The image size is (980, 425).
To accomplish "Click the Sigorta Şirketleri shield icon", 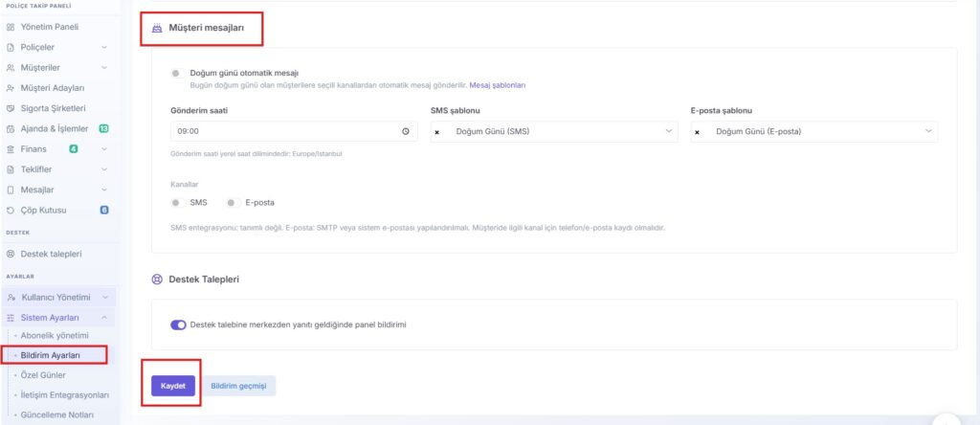I will 10,108.
